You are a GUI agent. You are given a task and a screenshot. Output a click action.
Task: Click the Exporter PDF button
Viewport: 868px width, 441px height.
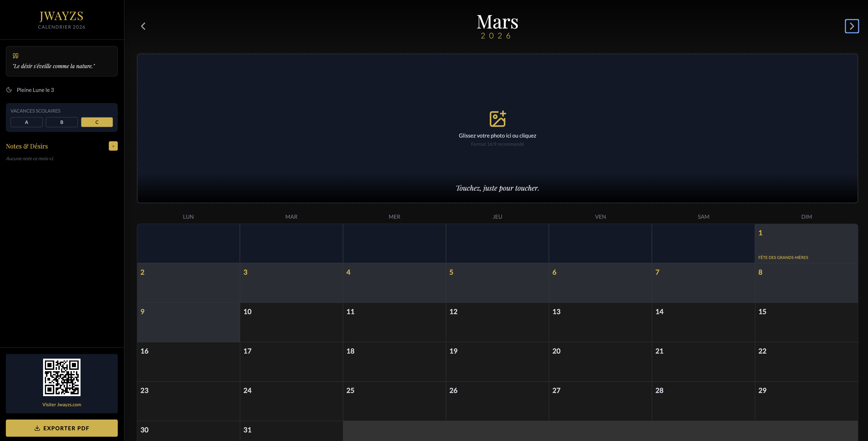pyautogui.click(x=62, y=428)
